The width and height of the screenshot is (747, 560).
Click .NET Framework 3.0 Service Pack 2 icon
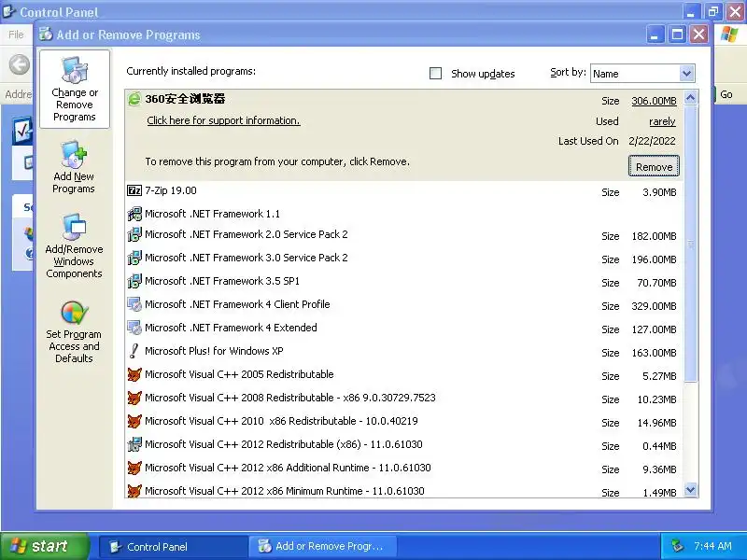pyautogui.click(x=134, y=258)
